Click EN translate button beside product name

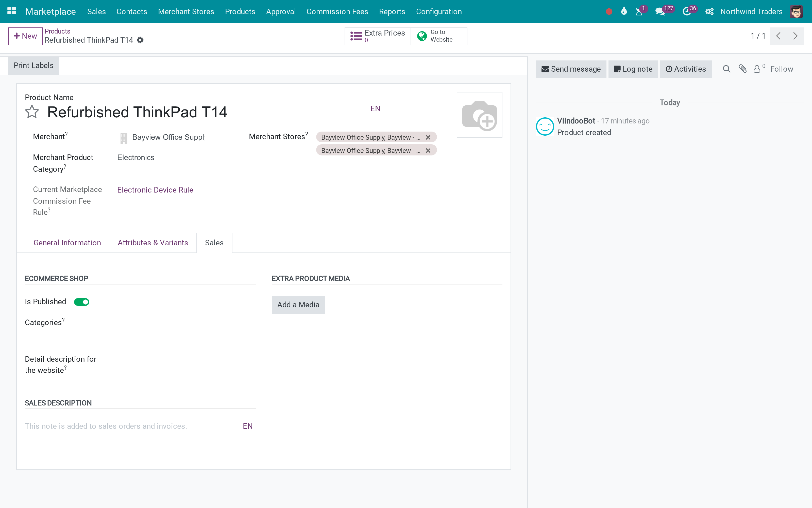pyautogui.click(x=375, y=108)
